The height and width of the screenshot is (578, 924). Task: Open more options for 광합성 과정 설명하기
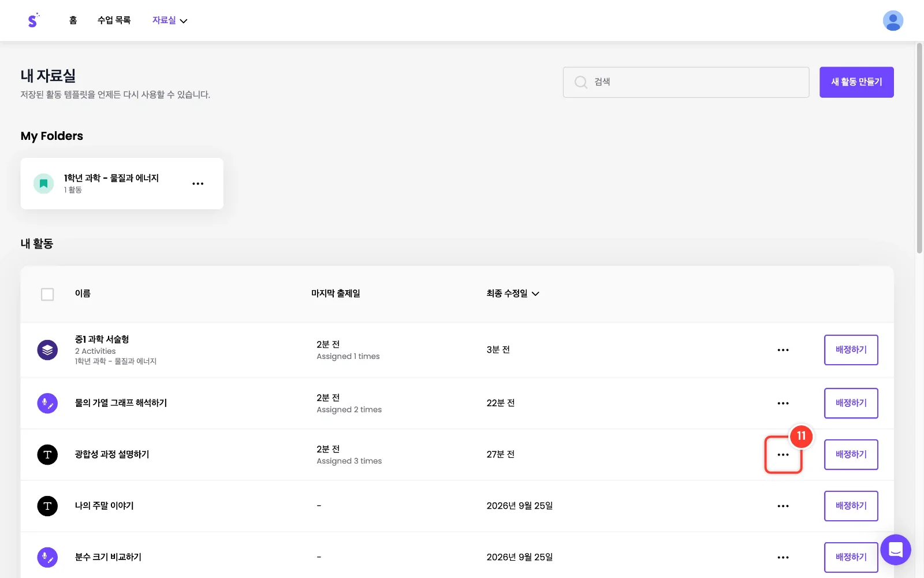click(783, 455)
